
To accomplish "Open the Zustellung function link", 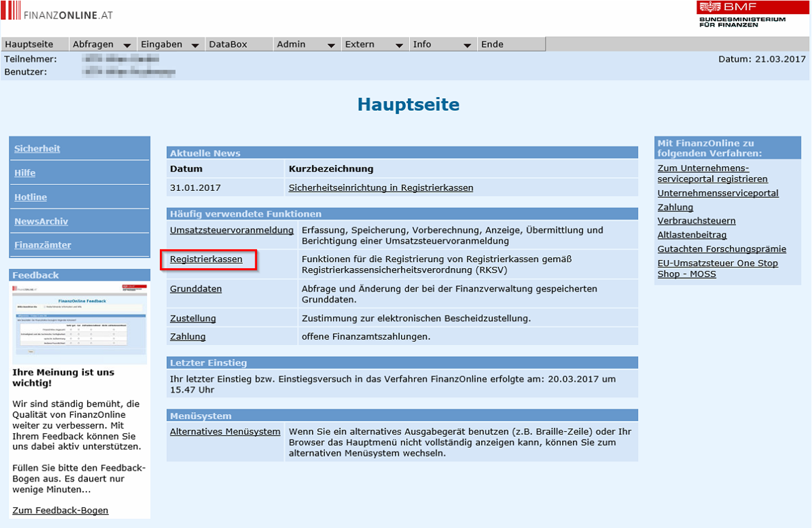I will [193, 318].
